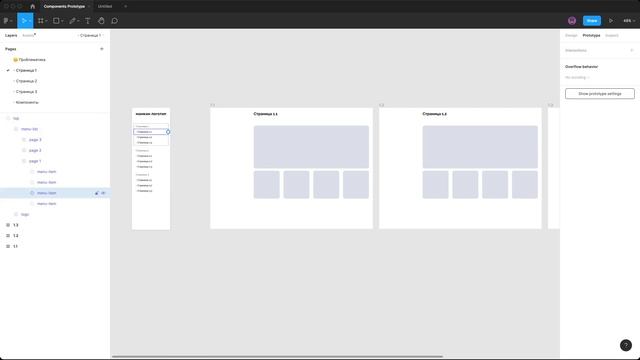Image resolution: width=640 pixels, height=360 pixels.
Task: Add a new page with plus
Action: coord(102,49)
